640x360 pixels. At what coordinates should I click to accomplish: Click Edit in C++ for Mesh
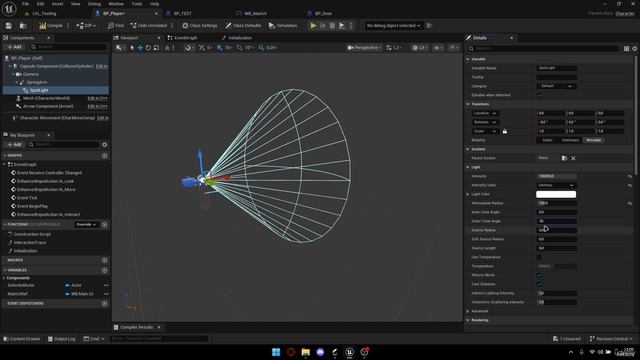point(97,98)
